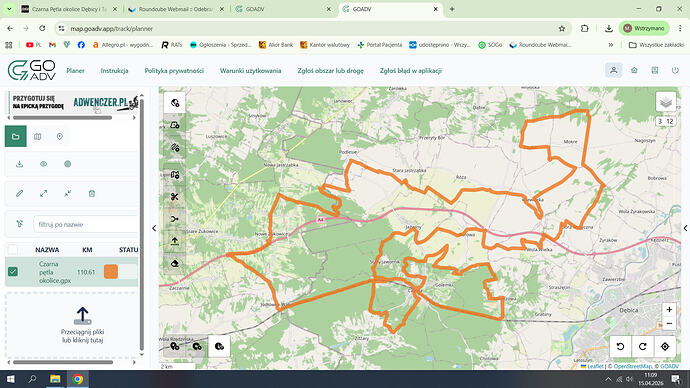690x388 pixels.
Task: Click the upload arrow tool on map toolbar
Action: point(175,241)
